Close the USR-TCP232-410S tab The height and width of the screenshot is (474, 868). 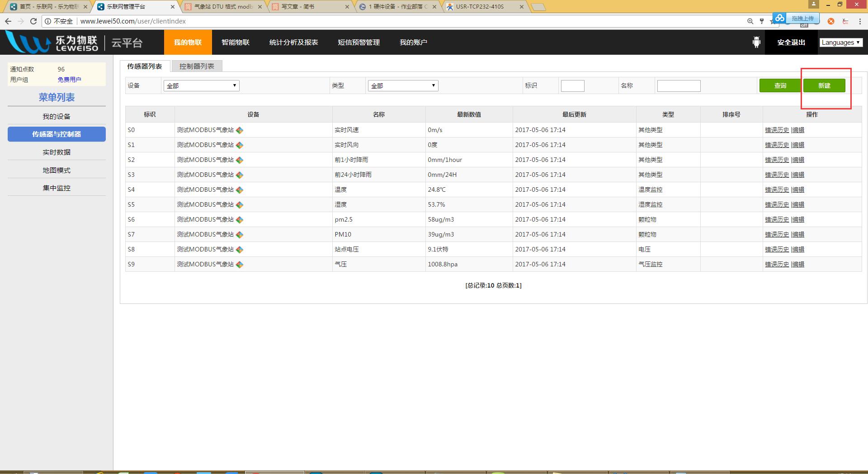[x=522, y=7]
